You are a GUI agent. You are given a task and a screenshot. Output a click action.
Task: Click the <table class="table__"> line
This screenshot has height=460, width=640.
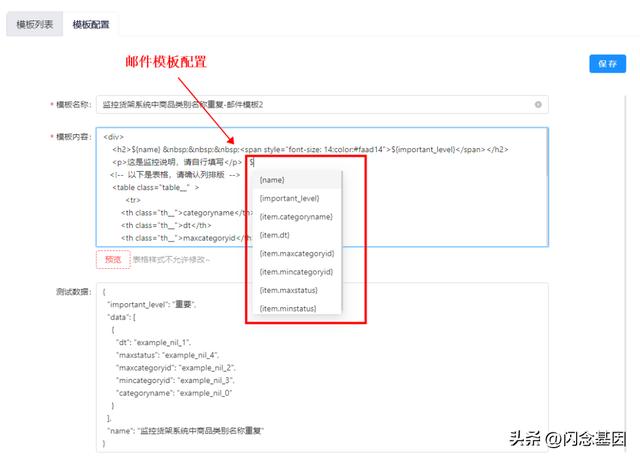click(156, 187)
